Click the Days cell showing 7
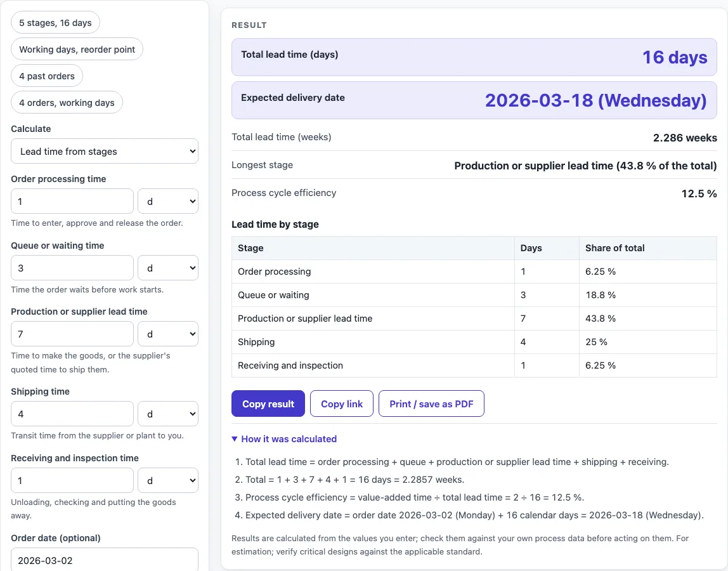This screenshot has height=571, width=728. 547,318
